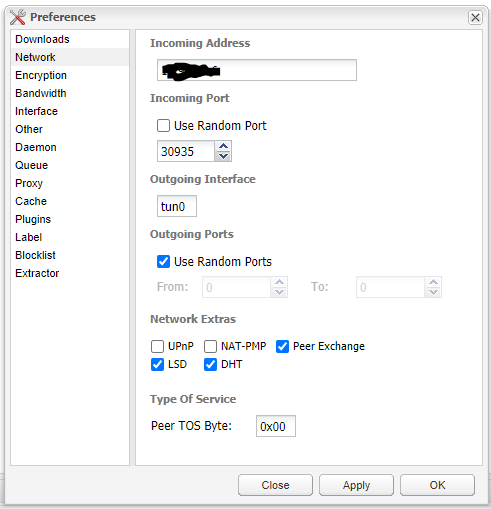This screenshot has width=491, height=509.
Task: Click the Peer TOS Byte label
Action: click(x=191, y=426)
